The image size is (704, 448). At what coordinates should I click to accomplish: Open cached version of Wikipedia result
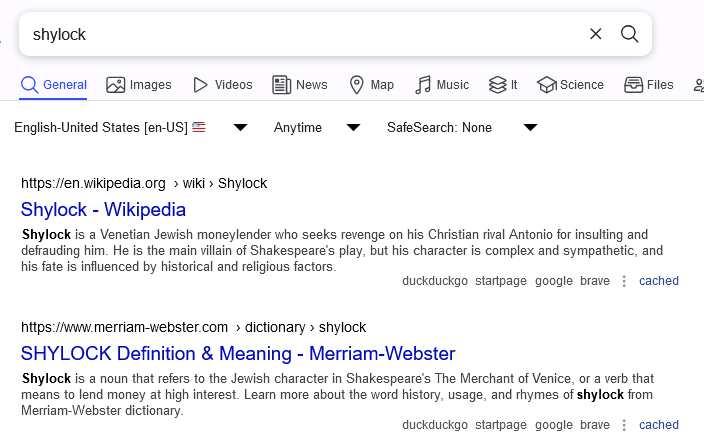(x=659, y=281)
